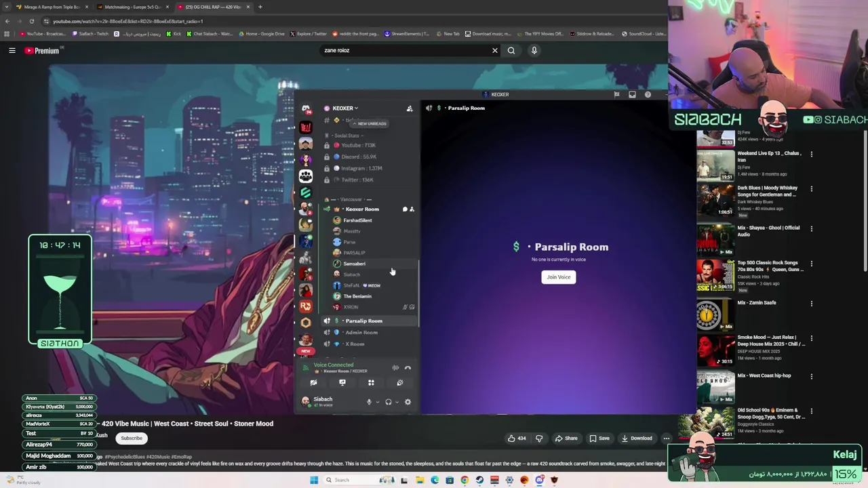Run YouTube search magnifier button
Image resolution: width=868 pixels, height=488 pixels.
coord(511,50)
